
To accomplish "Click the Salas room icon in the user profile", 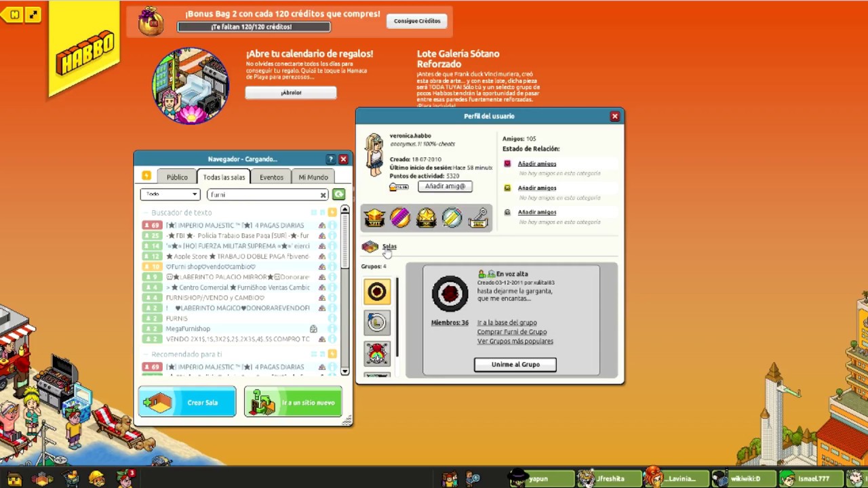I will pyautogui.click(x=370, y=247).
